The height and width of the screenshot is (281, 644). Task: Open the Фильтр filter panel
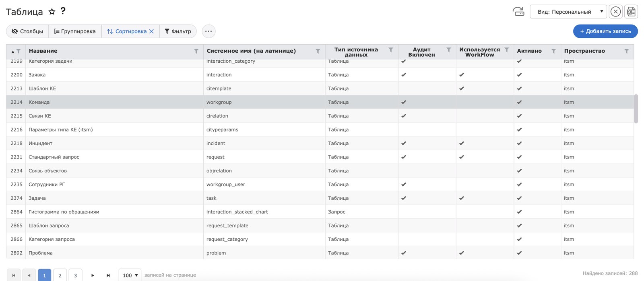pyautogui.click(x=178, y=31)
